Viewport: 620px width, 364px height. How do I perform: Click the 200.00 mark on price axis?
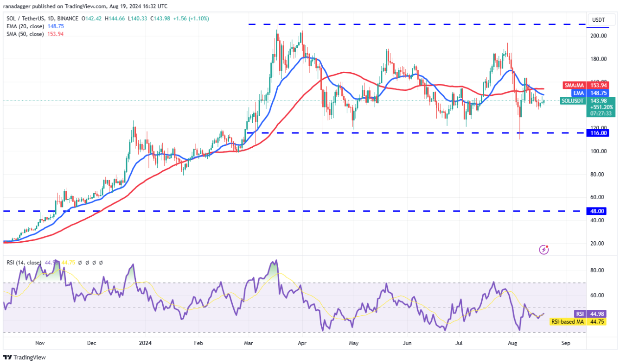pyautogui.click(x=598, y=36)
